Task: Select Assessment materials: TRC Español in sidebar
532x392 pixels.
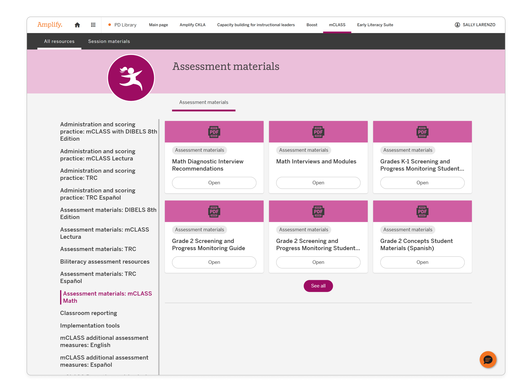Action: (98, 277)
